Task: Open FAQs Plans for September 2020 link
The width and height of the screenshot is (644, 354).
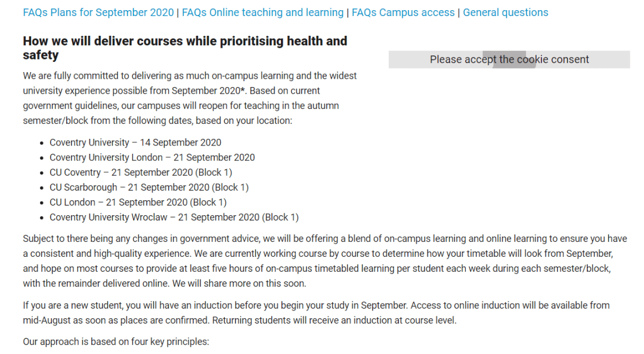Action: point(98,13)
